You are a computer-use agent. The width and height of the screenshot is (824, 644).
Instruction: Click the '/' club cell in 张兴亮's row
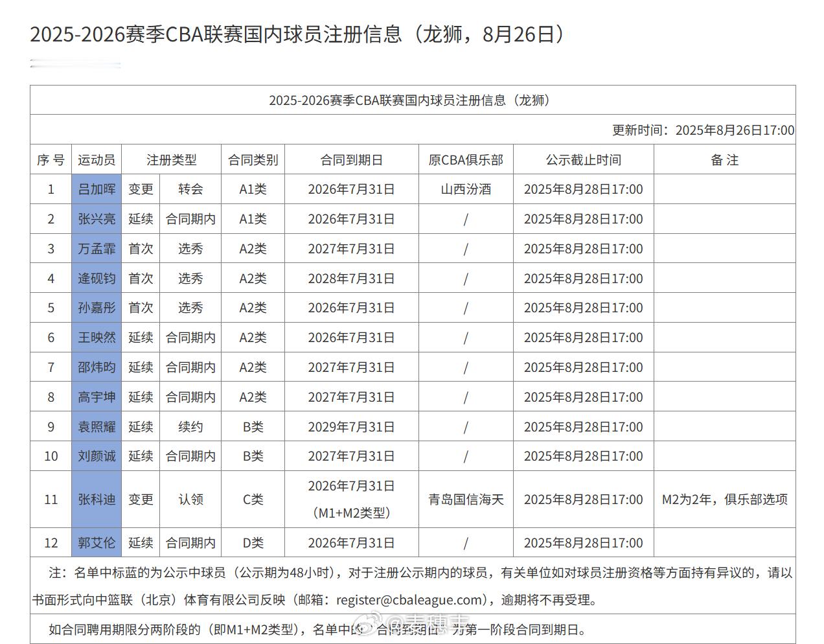(x=466, y=219)
